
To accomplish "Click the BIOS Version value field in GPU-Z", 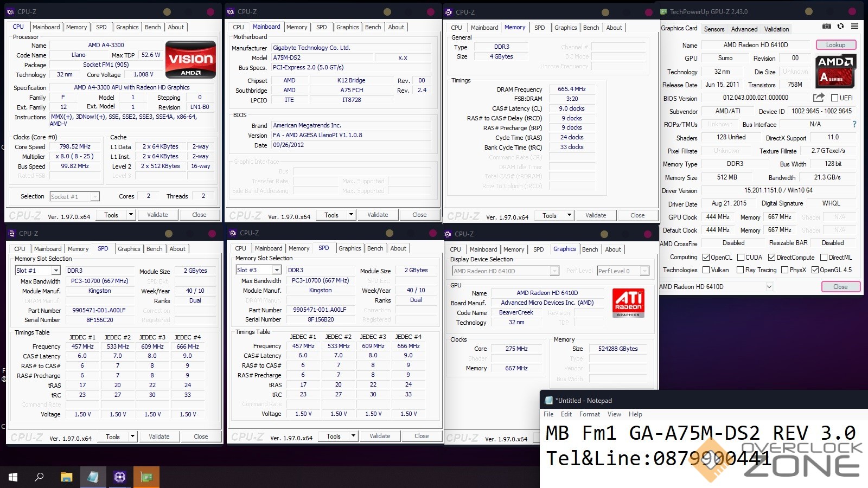I will (756, 98).
